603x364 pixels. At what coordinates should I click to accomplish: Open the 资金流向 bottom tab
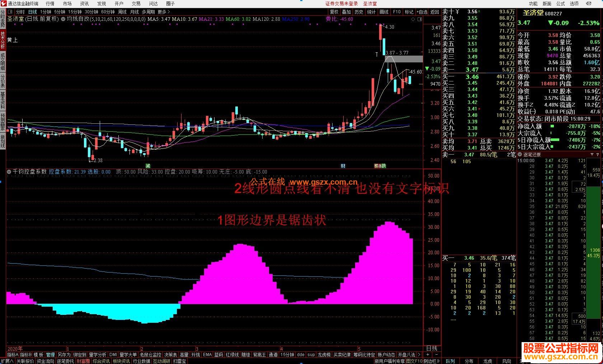[x=45, y=361]
